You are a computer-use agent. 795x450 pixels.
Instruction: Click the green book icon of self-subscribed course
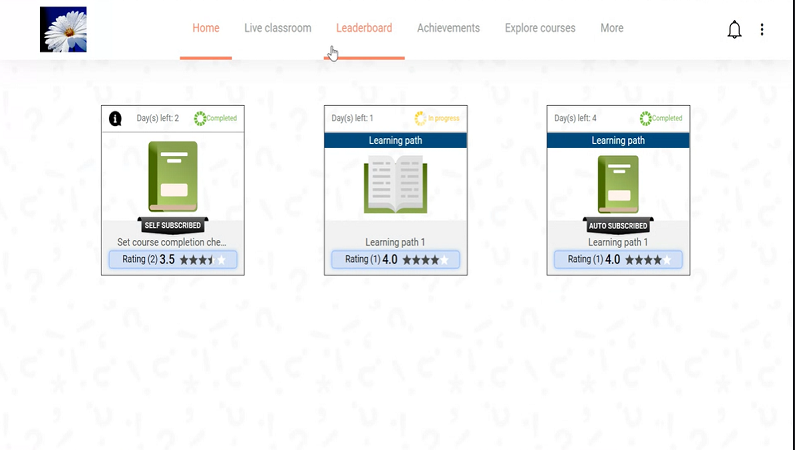pos(172,176)
